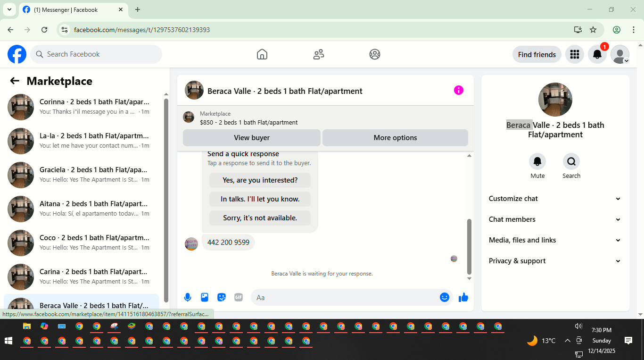Click large listing photo in right panel
644x360 pixels.
(x=555, y=100)
